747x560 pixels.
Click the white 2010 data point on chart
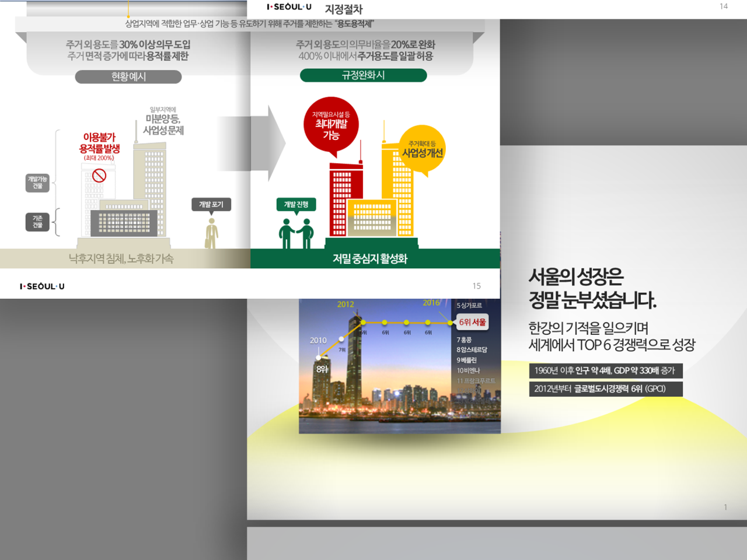(x=318, y=357)
